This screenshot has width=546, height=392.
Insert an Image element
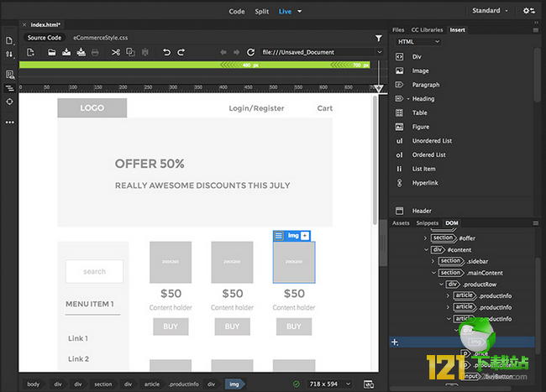tap(420, 71)
